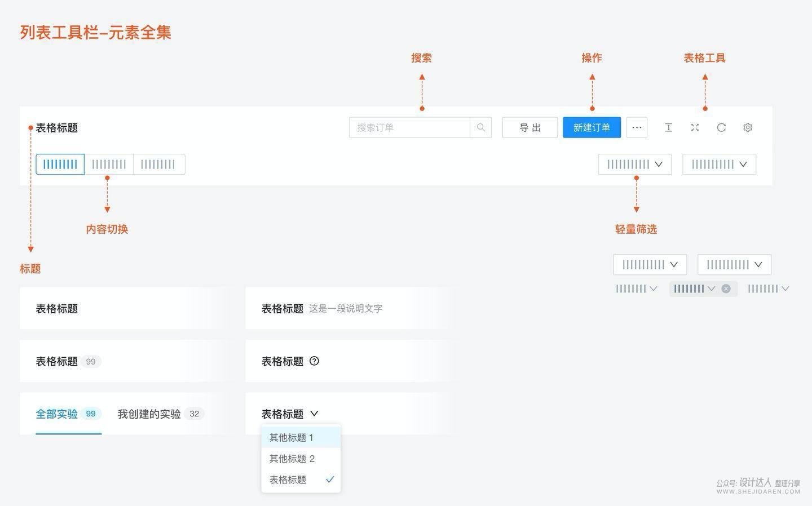Choose checked 表格标题 menu option
The width and height of the screenshot is (812, 506).
click(301, 480)
